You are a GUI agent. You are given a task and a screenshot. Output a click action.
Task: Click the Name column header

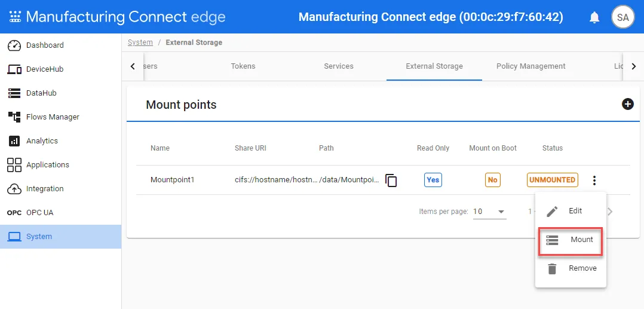pyautogui.click(x=160, y=148)
